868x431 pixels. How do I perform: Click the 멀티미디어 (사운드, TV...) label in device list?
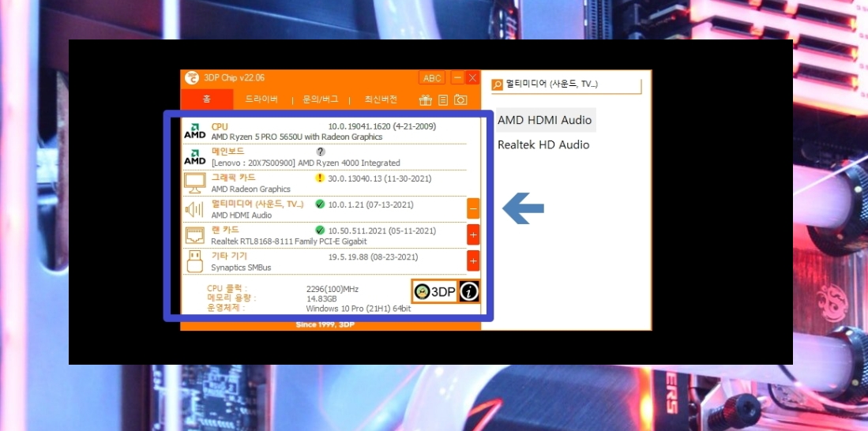(257, 204)
